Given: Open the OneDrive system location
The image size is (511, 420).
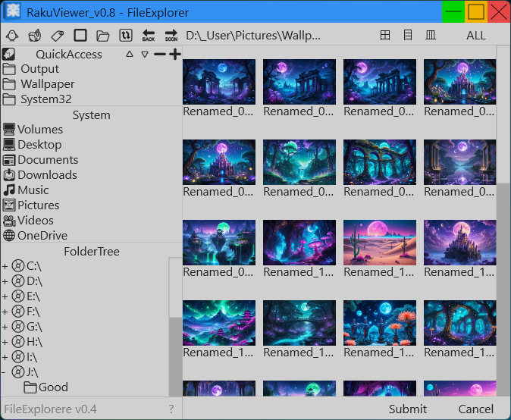Looking at the screenshot, I should tap(35, 236).
